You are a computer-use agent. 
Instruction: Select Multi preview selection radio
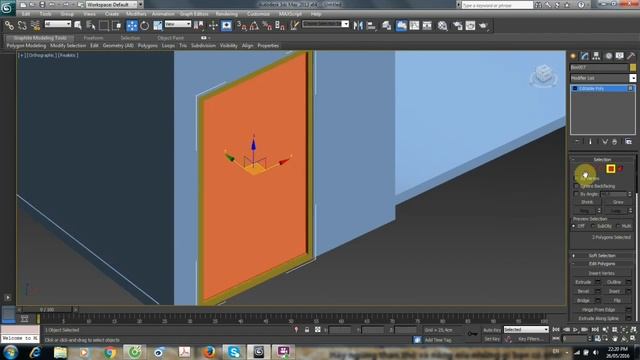[x=618, y=226]
